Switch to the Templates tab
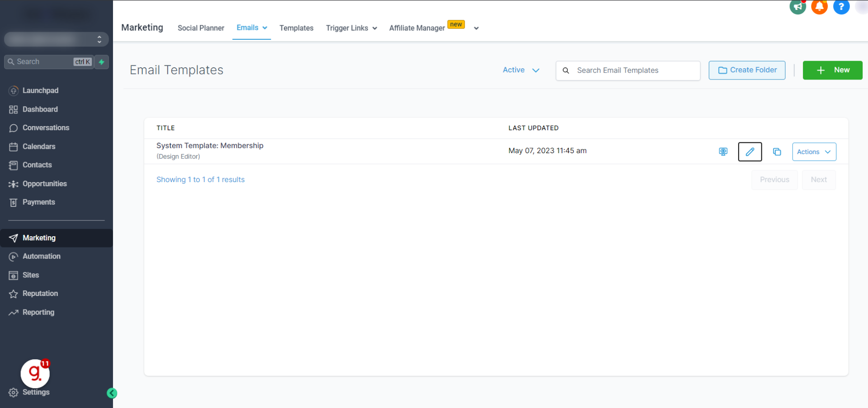This screenshot has height=408, width=868. (x=296, y=28)
